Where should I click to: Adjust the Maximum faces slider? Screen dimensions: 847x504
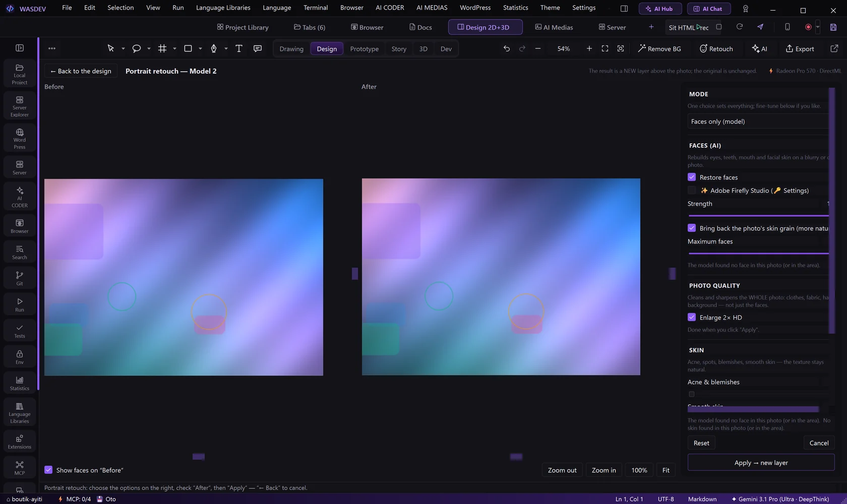pos(758,254)
